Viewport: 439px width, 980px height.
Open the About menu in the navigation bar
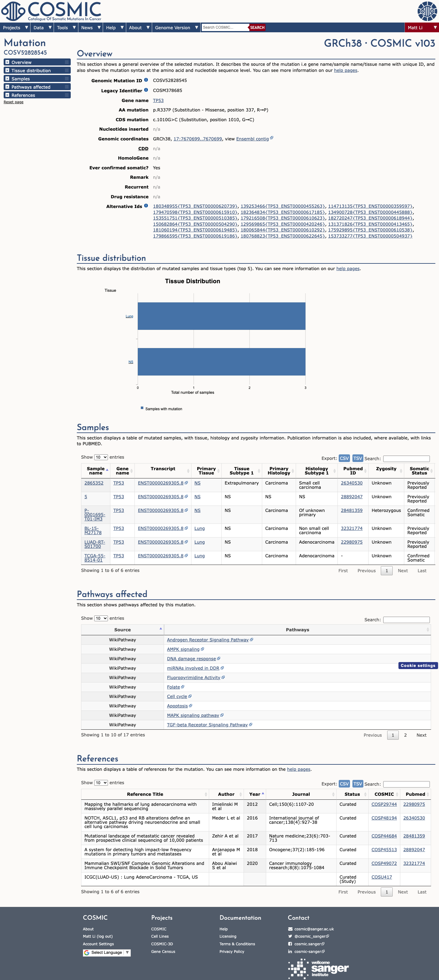139,27
